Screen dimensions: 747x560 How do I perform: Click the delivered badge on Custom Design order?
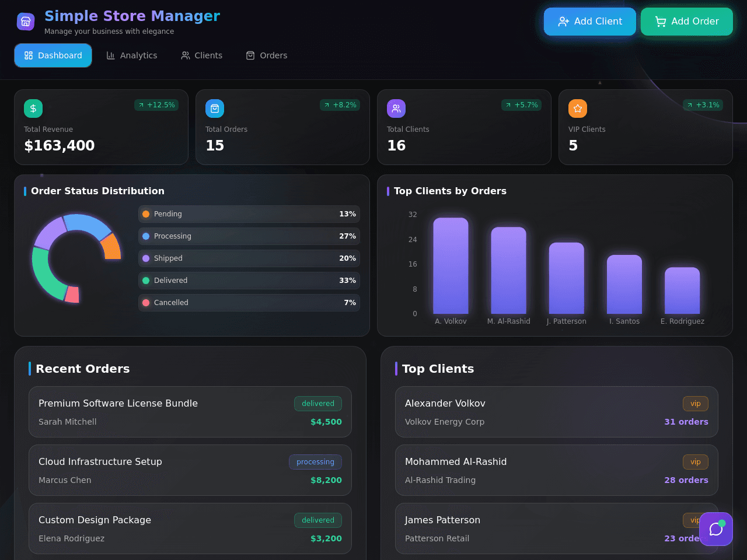[318, 520]
